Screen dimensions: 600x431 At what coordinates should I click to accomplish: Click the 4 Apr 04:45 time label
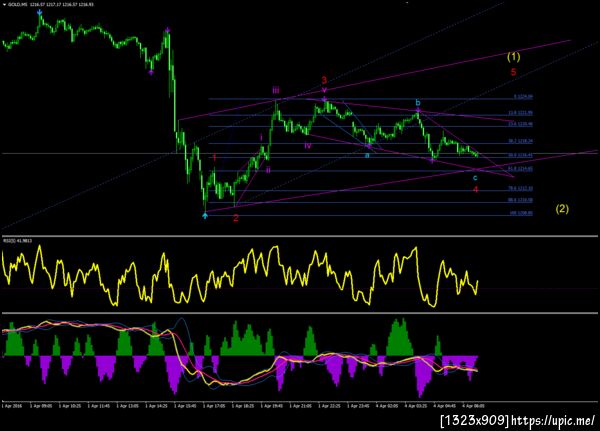pyautogui.click(x=445, y=406)
